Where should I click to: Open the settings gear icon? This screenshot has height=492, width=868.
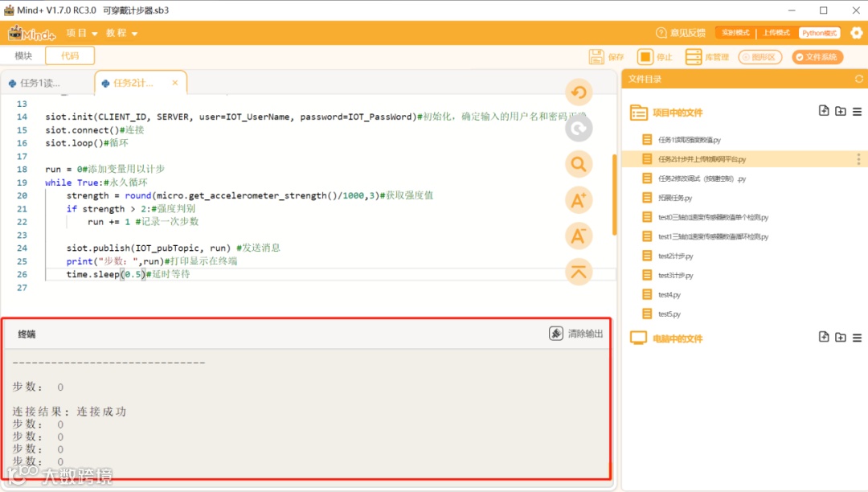point(857,33)
